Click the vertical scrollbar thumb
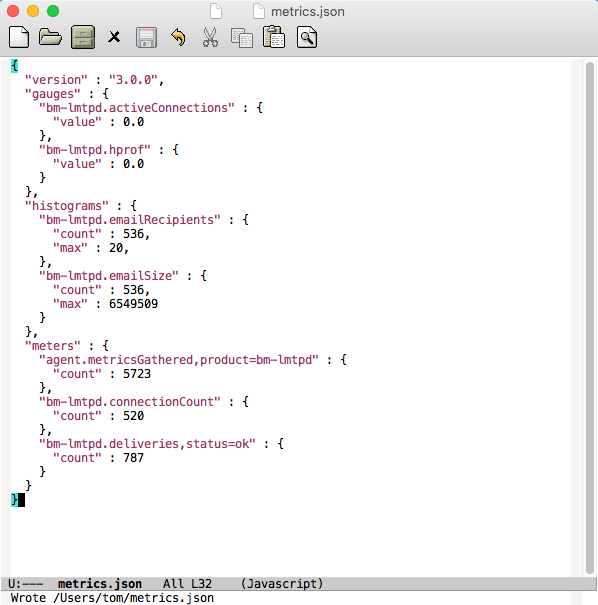 tap(590, 318)
